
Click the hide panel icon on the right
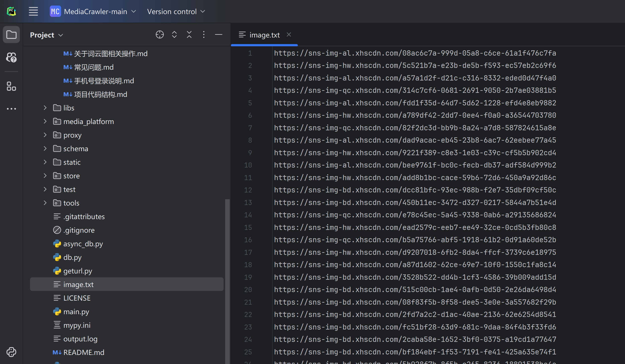219,35
